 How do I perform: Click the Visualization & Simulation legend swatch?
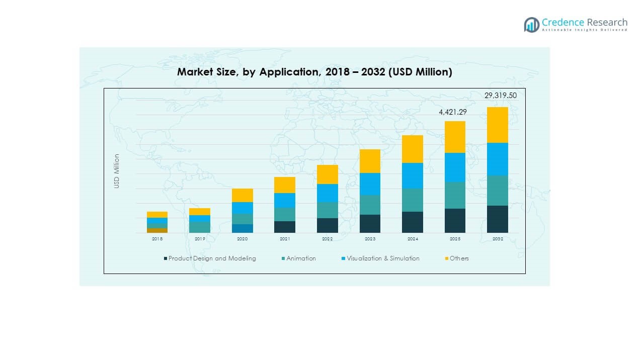pyautogui.click(x=343, y=258)
